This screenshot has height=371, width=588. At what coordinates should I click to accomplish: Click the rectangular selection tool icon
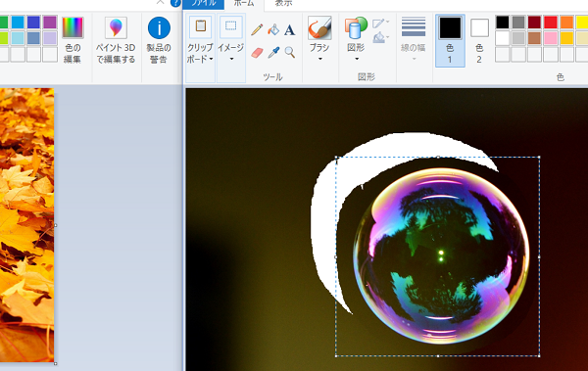(231, 26)
